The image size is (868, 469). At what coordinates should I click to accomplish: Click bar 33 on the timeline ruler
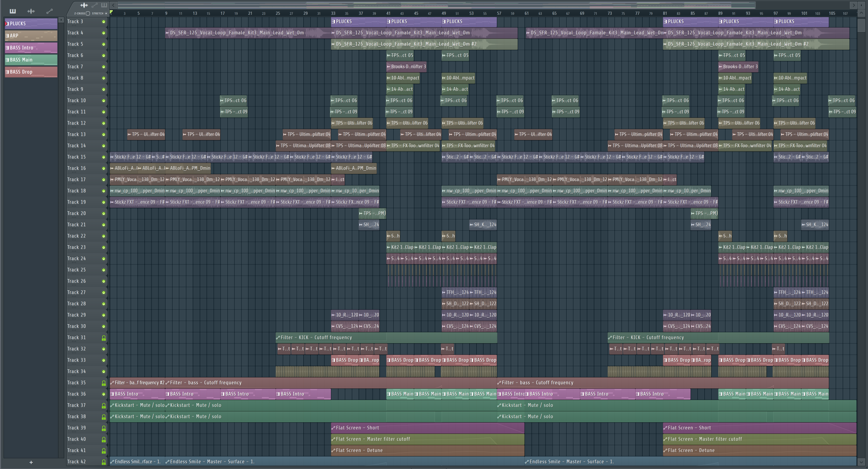(x=333, y=13)
